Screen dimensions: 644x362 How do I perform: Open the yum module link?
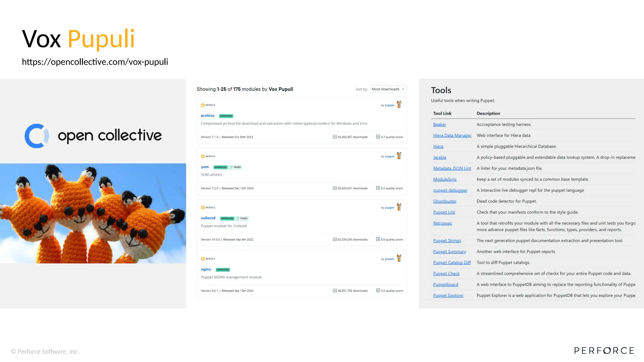click(x=205, y=167)
